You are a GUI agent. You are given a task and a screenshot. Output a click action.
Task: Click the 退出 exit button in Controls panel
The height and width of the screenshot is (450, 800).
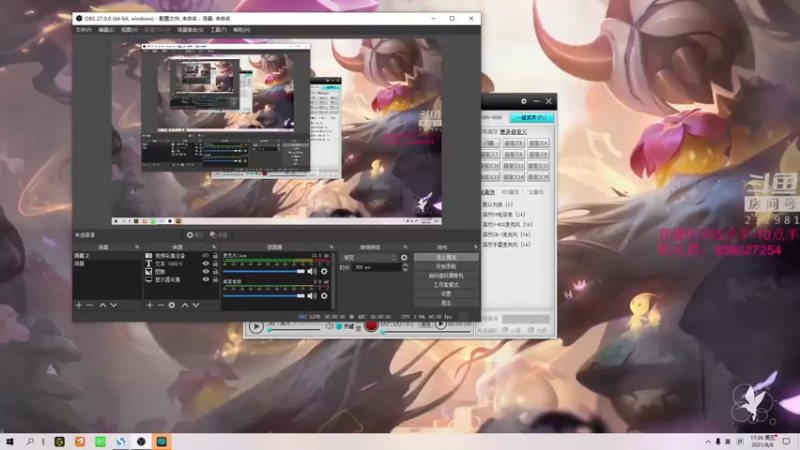(x=446, y=303)
